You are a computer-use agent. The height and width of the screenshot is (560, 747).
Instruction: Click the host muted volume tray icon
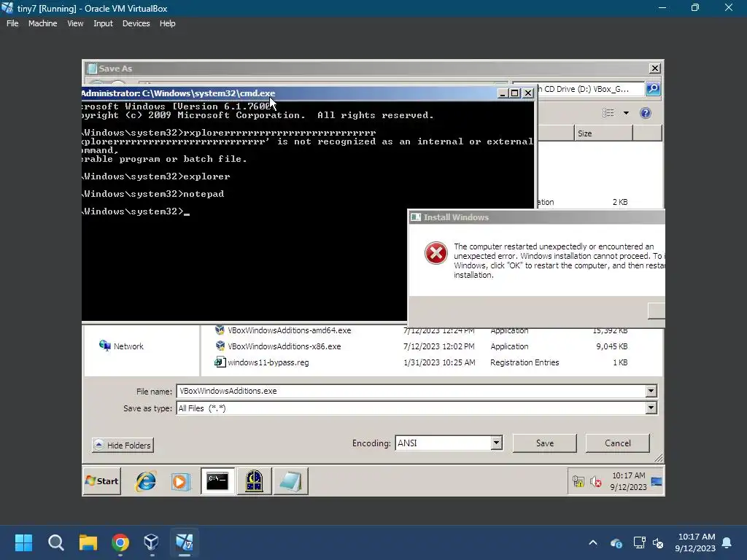tap(658, 542)
